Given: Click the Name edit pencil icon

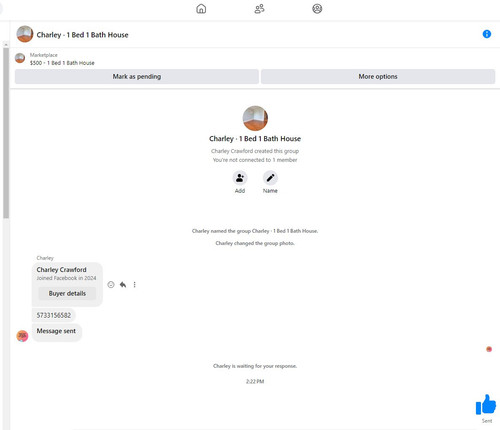Looking at the screenshot, I should 270,178.
